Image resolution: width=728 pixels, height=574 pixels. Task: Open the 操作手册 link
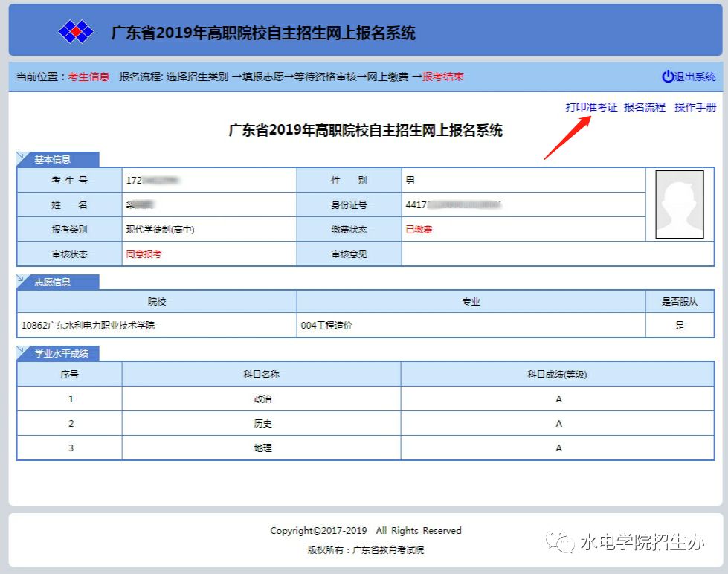pos(695,107)
